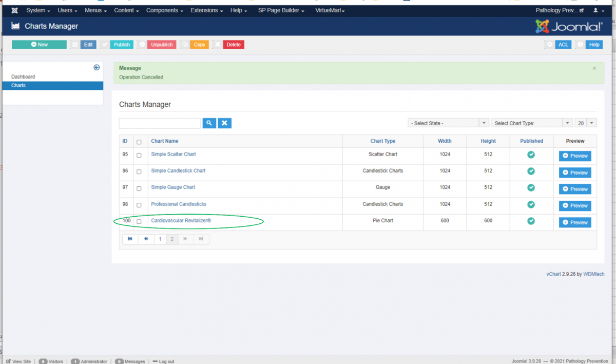This screenshot has width=616, height=364.
Task: Open the Select State dropdown
Action: (448, 123)
